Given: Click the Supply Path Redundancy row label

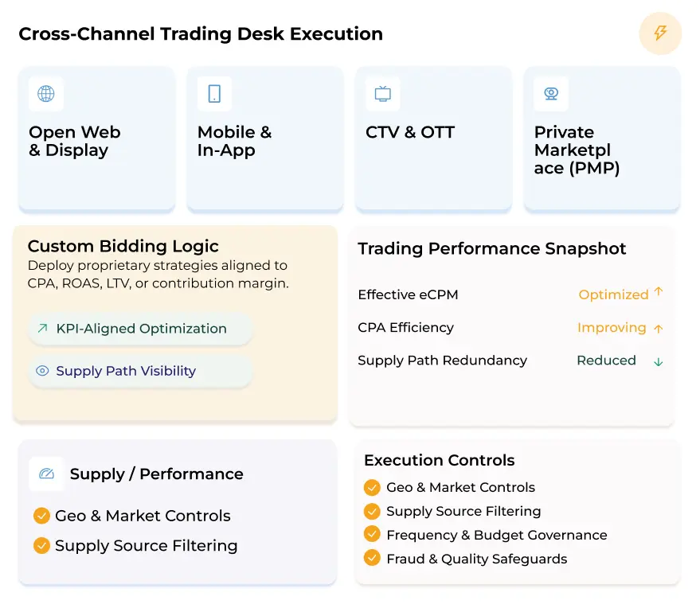Looking at the screenshot, I should point(442,361).
